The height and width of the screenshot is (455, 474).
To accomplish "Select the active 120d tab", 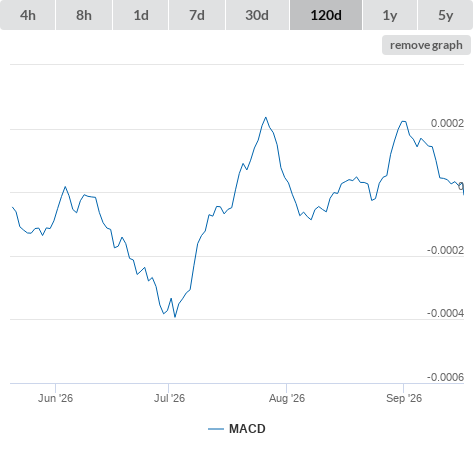I will (326, 15).
